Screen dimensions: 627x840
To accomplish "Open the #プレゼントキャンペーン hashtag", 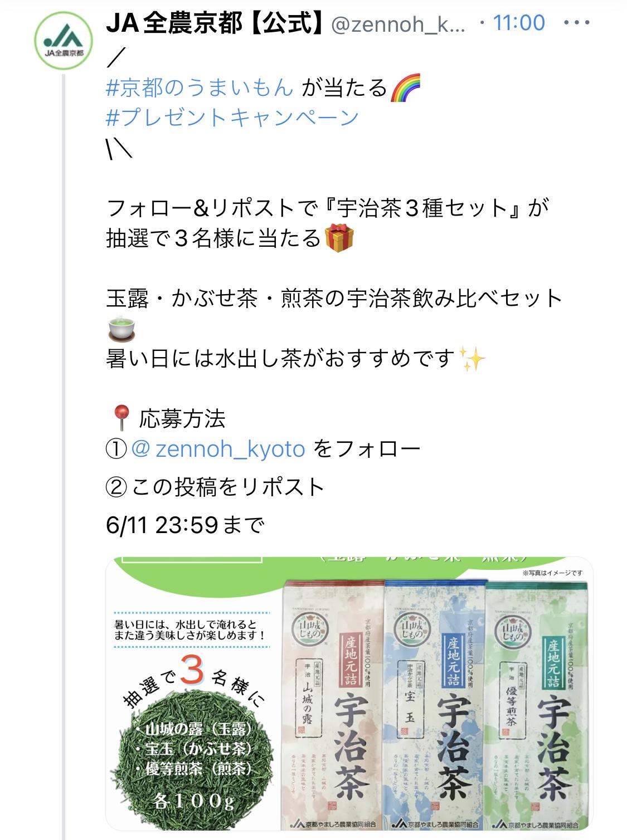I will coord(232,117).
